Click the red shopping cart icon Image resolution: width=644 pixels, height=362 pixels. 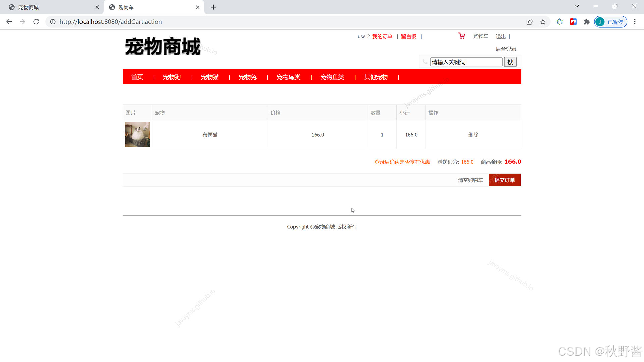tap(462, 36)
